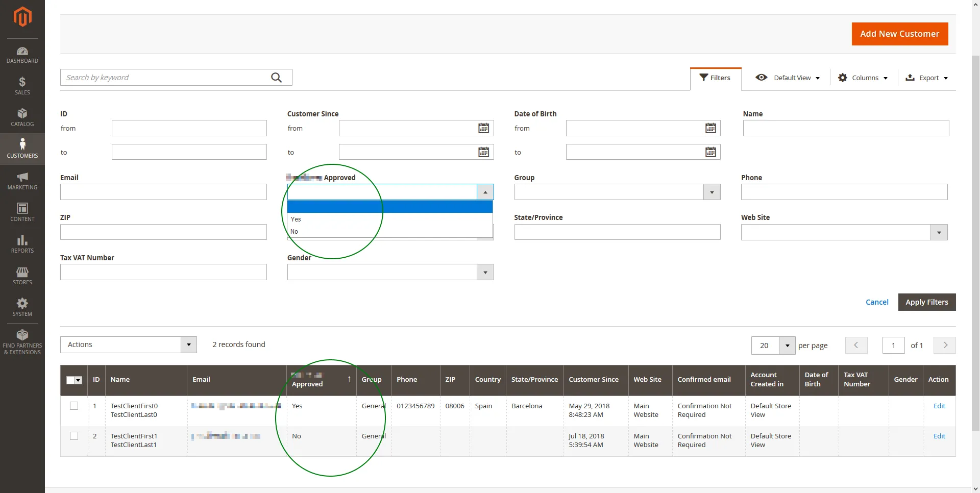This screenshot has height=493, width=980.
Task: Click the State/Province filter field
Action: tap(618, 232)
